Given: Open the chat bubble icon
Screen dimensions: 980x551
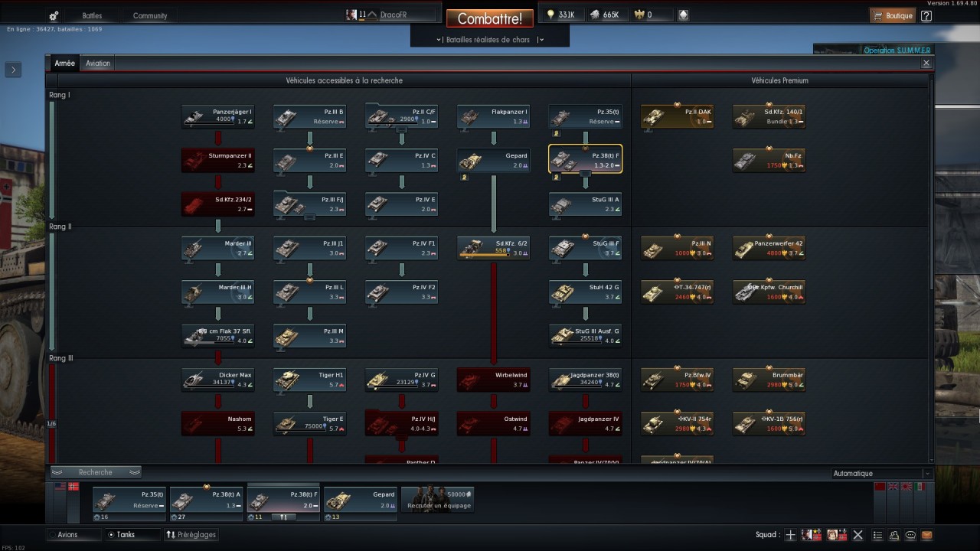Looking at the screenshot, I should 911,535.
